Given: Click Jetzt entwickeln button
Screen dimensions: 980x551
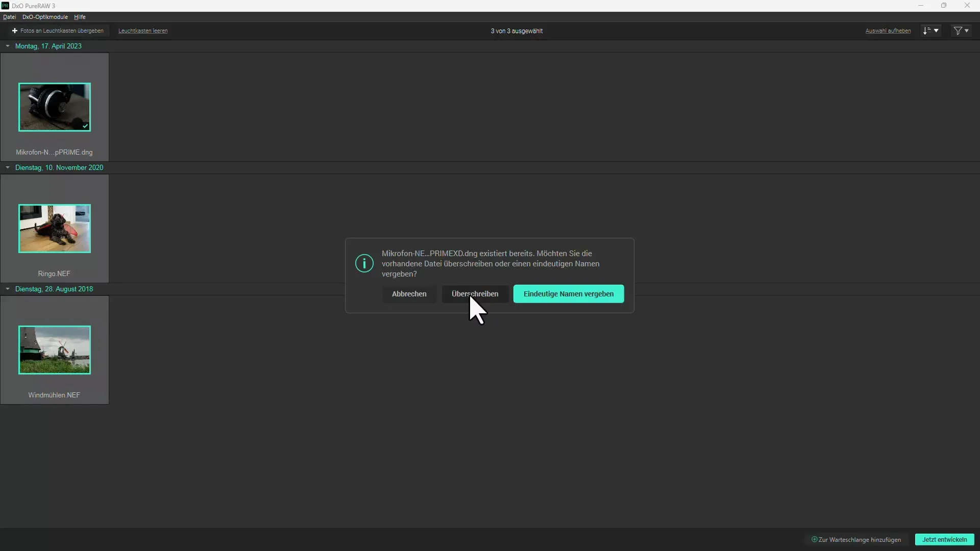Looking at the screenshot, I should [945, 539].
